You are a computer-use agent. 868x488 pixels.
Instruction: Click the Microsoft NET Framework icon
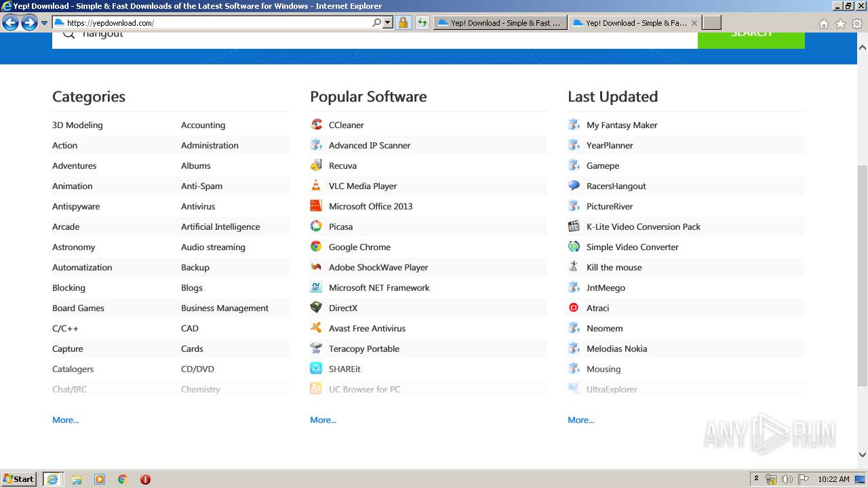point(316,287)
